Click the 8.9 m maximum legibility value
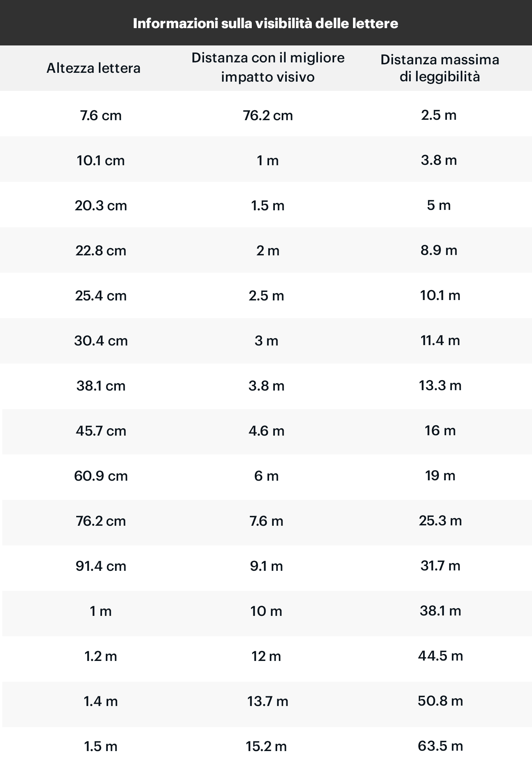 (439, 250)
